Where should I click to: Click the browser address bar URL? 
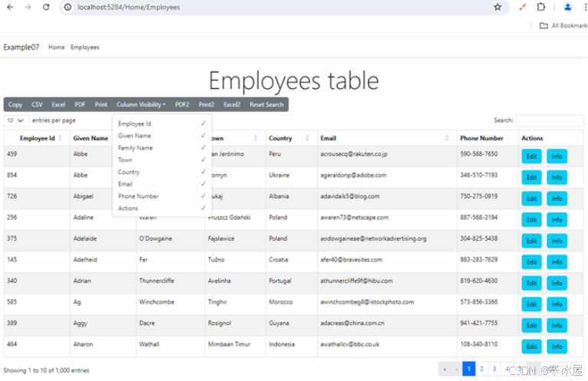tap(129, 7)
